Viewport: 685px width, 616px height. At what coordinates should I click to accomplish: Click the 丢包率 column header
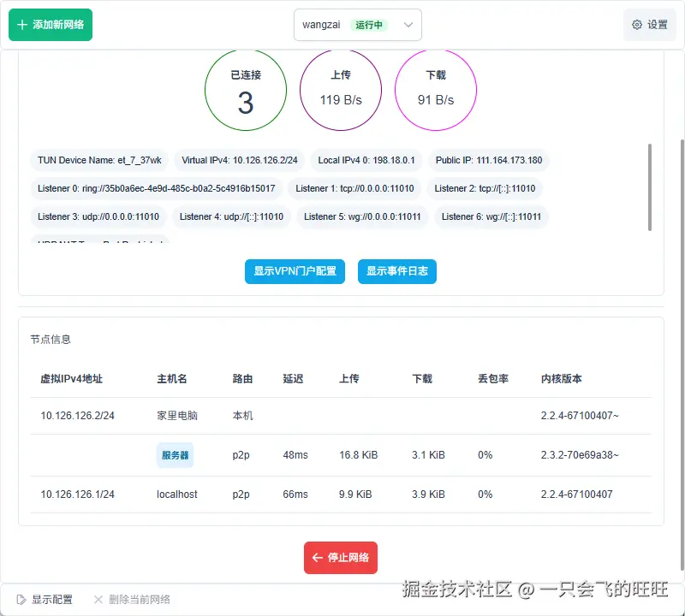493,378
